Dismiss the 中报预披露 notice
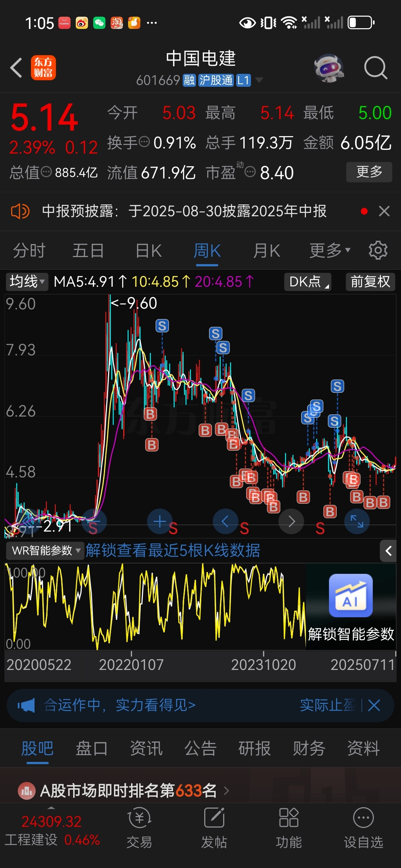The width and height of the screenshot is (401, 868). pyautogui.click(x=384, y=211)
